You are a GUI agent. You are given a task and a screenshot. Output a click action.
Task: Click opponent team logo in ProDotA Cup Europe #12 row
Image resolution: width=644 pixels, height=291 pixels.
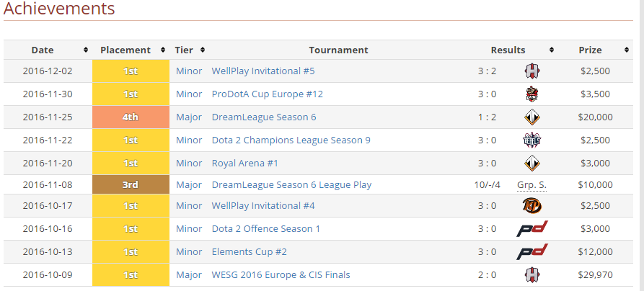pos(532,94)
